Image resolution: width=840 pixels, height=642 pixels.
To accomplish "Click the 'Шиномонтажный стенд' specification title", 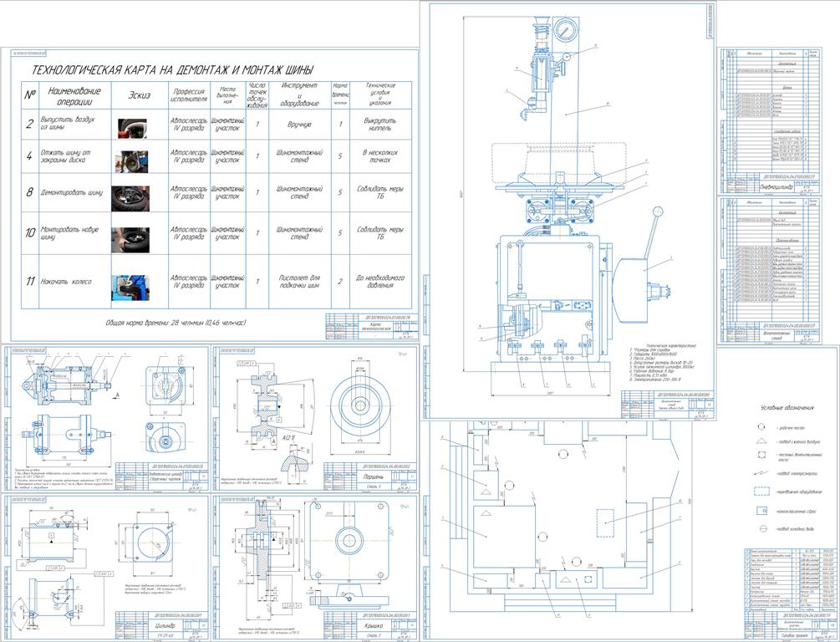I will pos(776,335).
